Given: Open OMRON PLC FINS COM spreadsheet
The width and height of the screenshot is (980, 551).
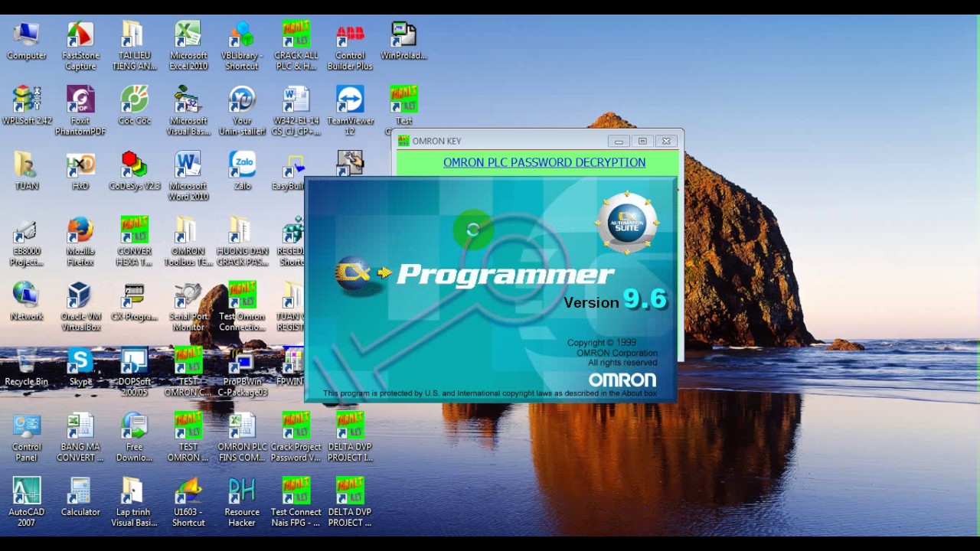Looking at the screenshot, I should point(242,438).
